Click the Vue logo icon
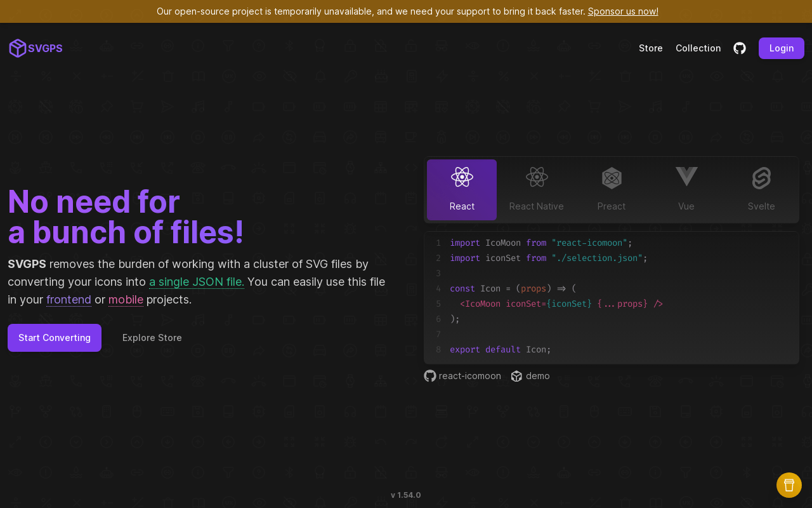812x508 pixels. click(x=686, y=177)
